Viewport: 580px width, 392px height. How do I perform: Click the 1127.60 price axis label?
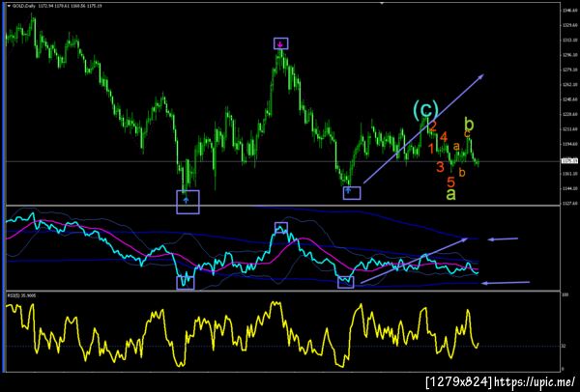tap(568, 204)
